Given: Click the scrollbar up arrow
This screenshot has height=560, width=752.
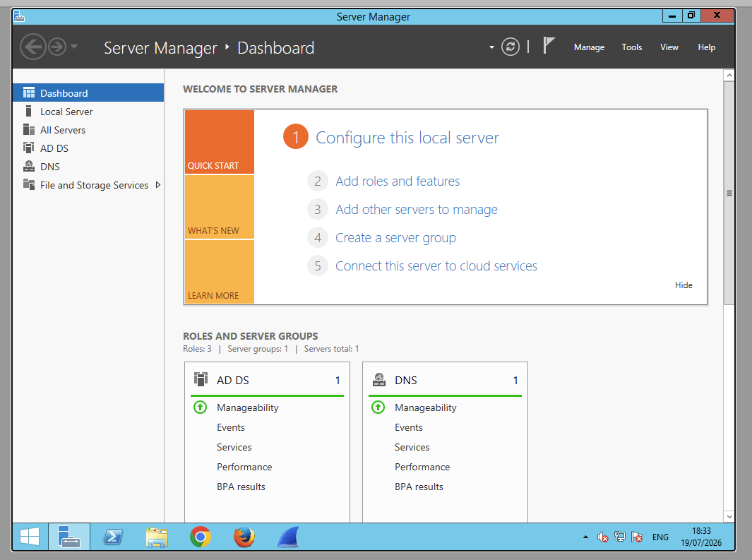Looking at the screenshot, I should 729,76.
